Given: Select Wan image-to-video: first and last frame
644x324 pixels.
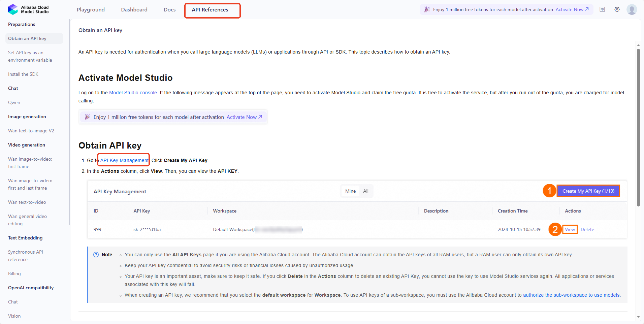Looking at the screenshot, I should [x=30, y=184].
